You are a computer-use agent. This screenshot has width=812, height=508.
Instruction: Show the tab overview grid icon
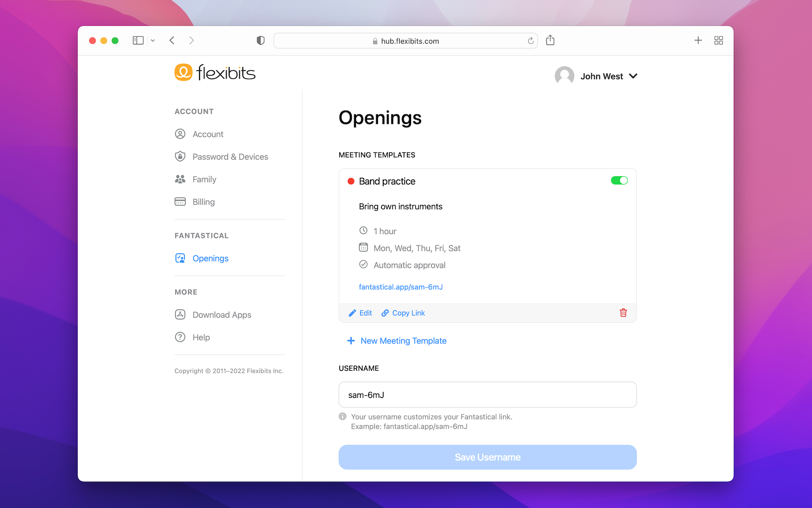pos(719,41)
